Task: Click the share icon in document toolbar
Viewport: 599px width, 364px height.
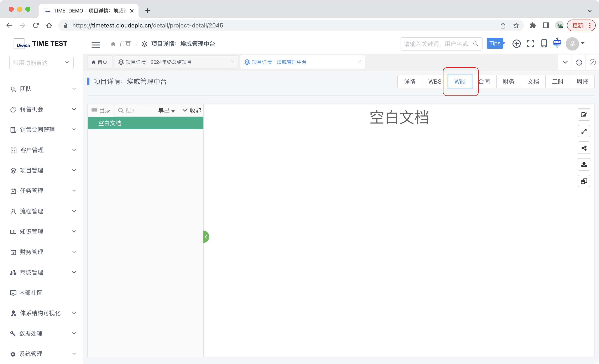Action: click(584, 148)
